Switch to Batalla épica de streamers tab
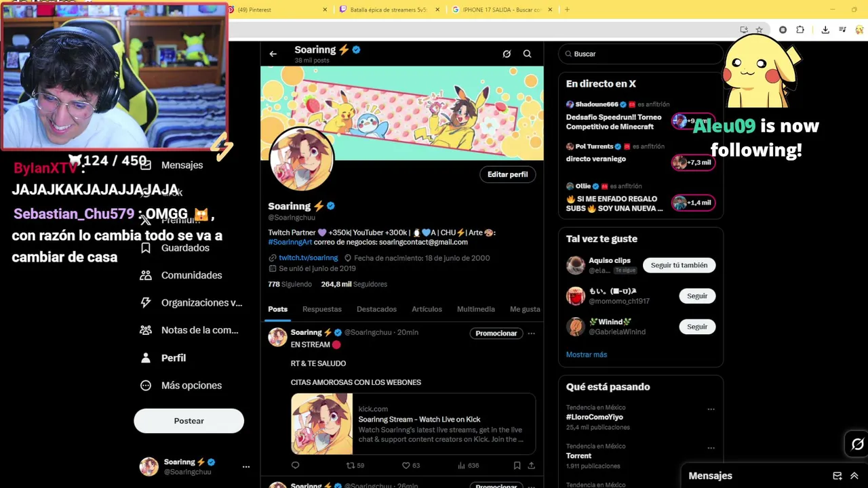This screenshot has width=868, height=488. click(389, 9)
